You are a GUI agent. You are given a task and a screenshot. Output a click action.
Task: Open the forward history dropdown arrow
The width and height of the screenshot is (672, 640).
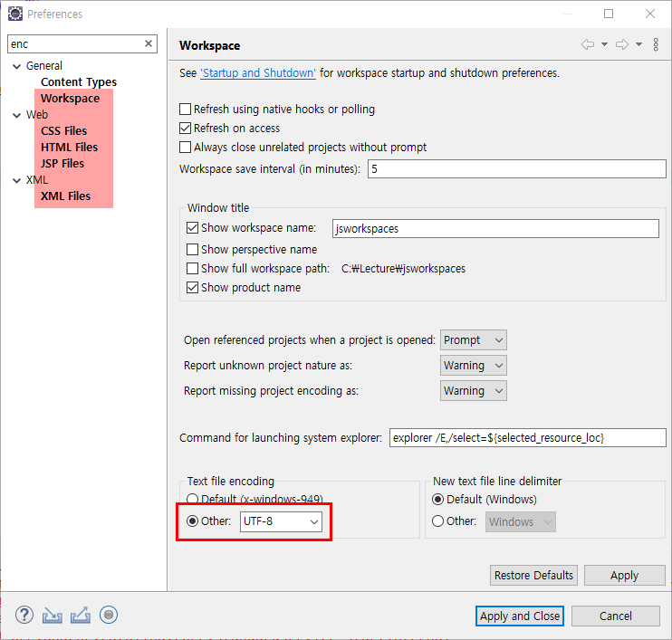pos(638,44)
